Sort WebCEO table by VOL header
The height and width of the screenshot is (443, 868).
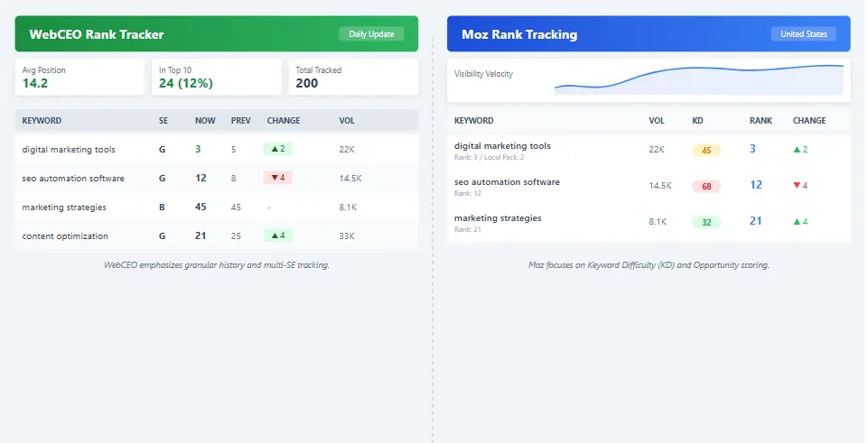tap(347, 121)
